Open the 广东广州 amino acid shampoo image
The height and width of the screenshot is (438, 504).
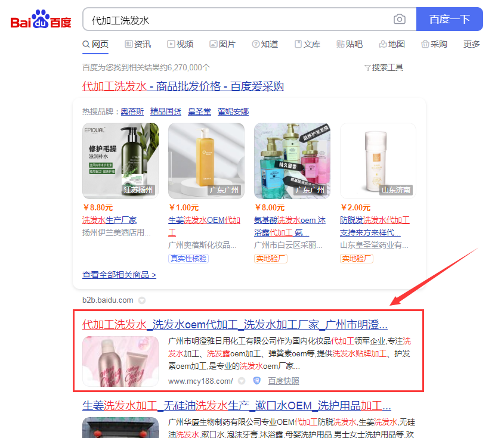(292, 160)
